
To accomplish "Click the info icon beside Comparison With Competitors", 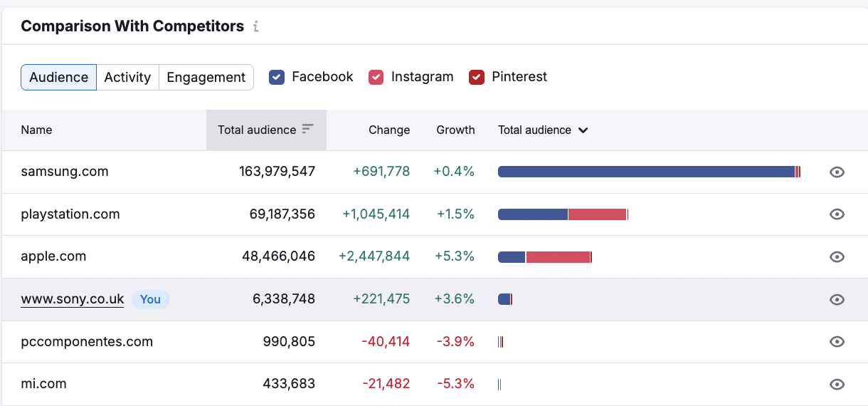I will (x=256, y=27).
